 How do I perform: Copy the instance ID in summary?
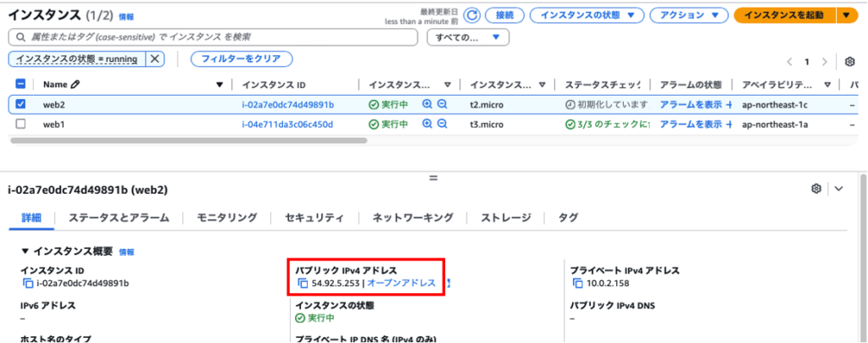point(28,283)
